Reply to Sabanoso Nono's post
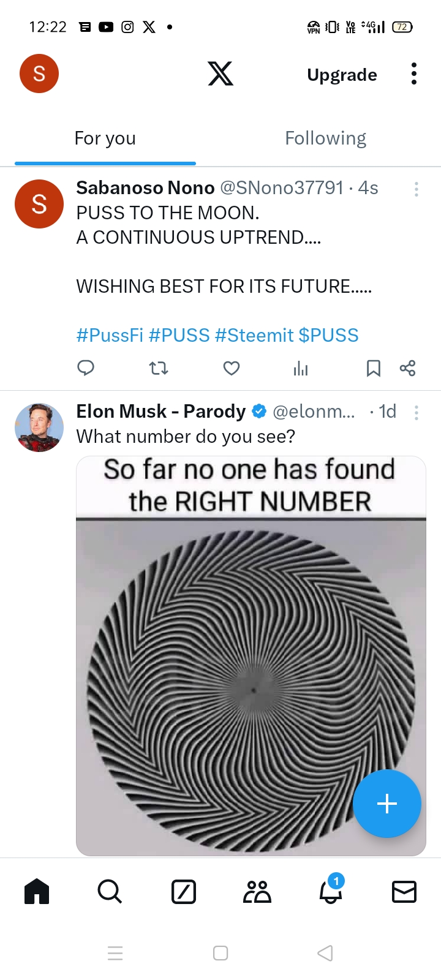The width and height of the screenshot is (441, 980). pyautogui.click(x=86, y=367)
